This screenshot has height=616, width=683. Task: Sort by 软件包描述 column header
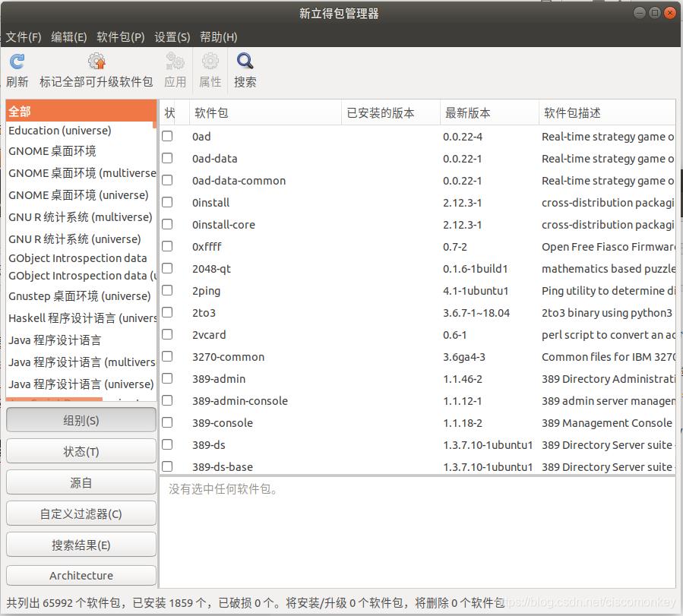click(607, 112)
